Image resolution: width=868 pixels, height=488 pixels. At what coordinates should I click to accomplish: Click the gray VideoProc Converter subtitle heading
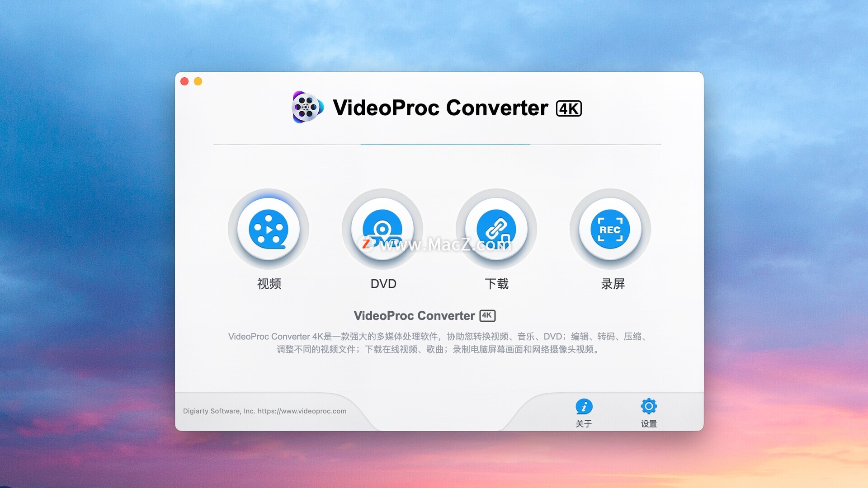point(414,316)
